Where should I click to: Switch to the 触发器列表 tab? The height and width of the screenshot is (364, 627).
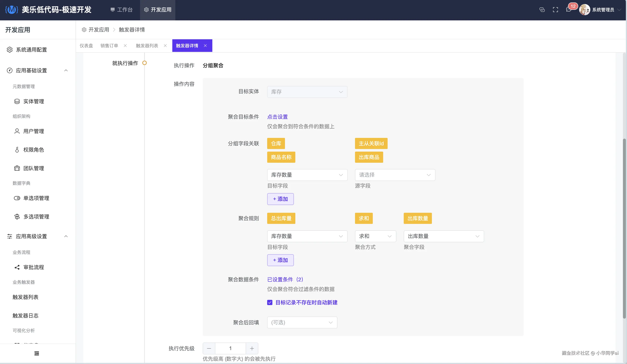tap(147, 46)
